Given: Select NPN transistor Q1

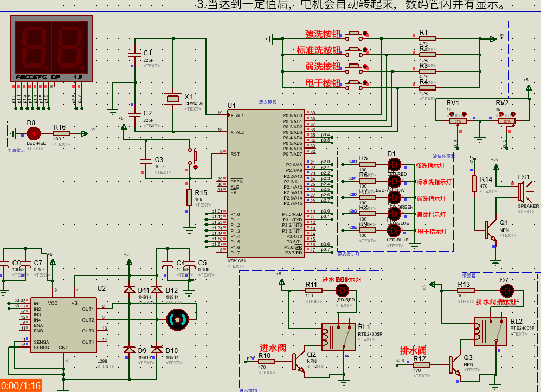Looking at the screenshot, I should pyautogui.click(x=490, y=230).
